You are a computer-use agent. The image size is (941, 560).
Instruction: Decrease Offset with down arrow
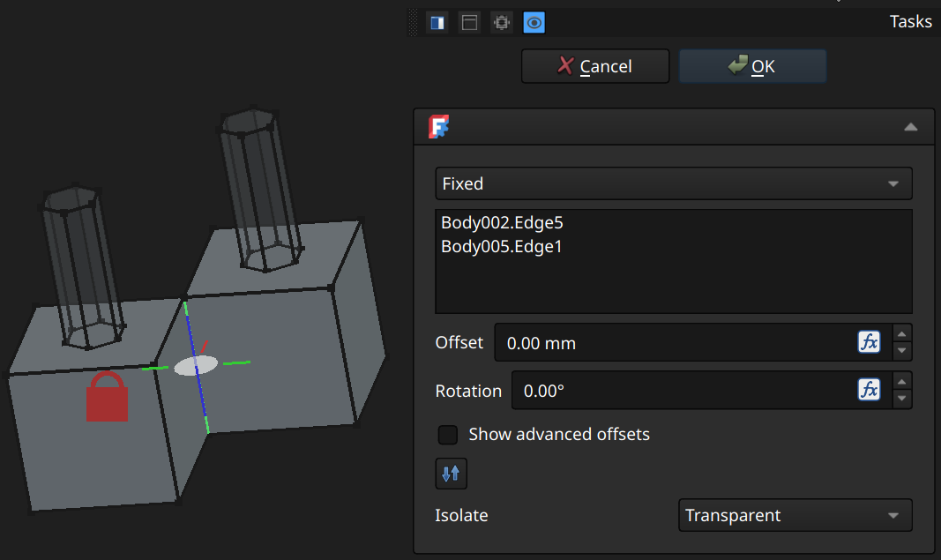tap(901, 351)
